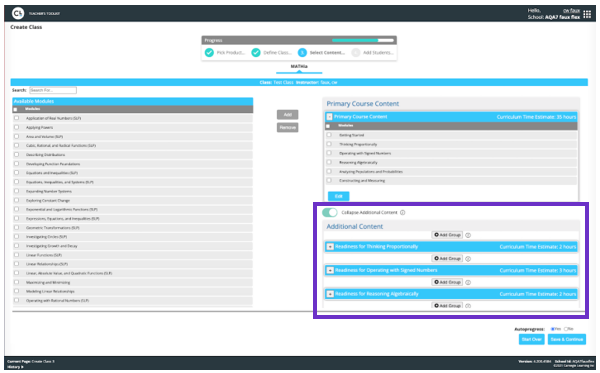
Task: Go to Select Content step label
Action: point(327,53)
